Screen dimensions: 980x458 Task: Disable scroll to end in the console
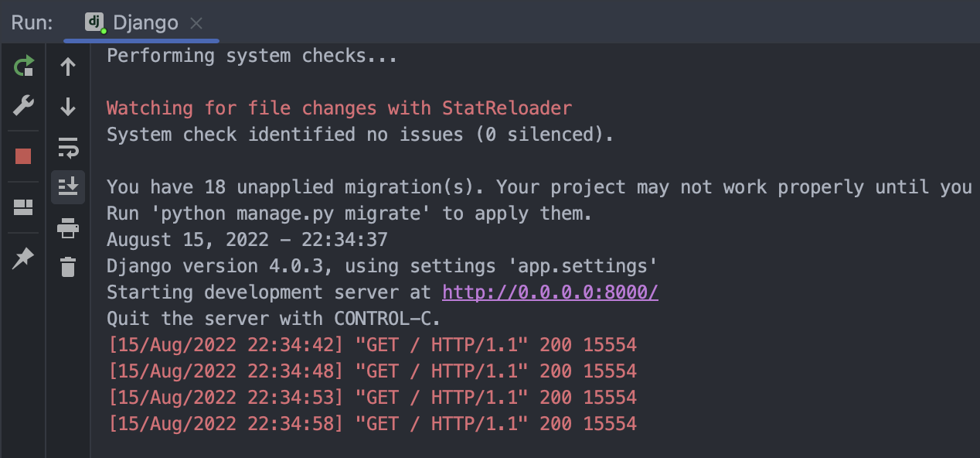pos(68,186)
